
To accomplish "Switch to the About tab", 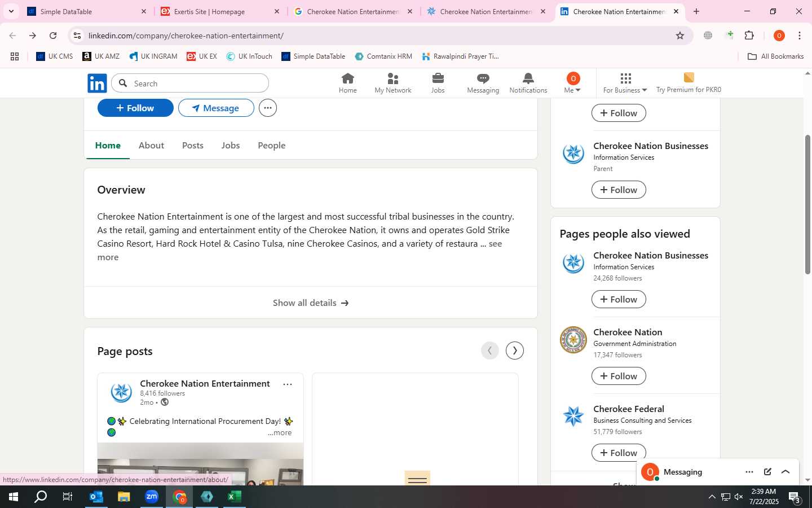I will point(151,146).
